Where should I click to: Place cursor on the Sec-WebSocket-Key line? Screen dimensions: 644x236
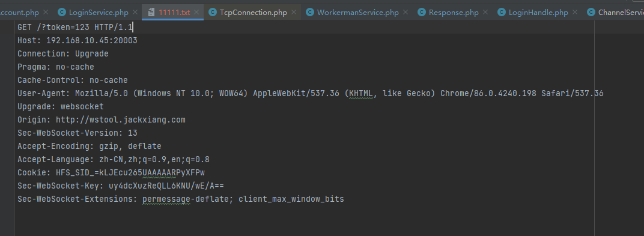tap(121, 186)
